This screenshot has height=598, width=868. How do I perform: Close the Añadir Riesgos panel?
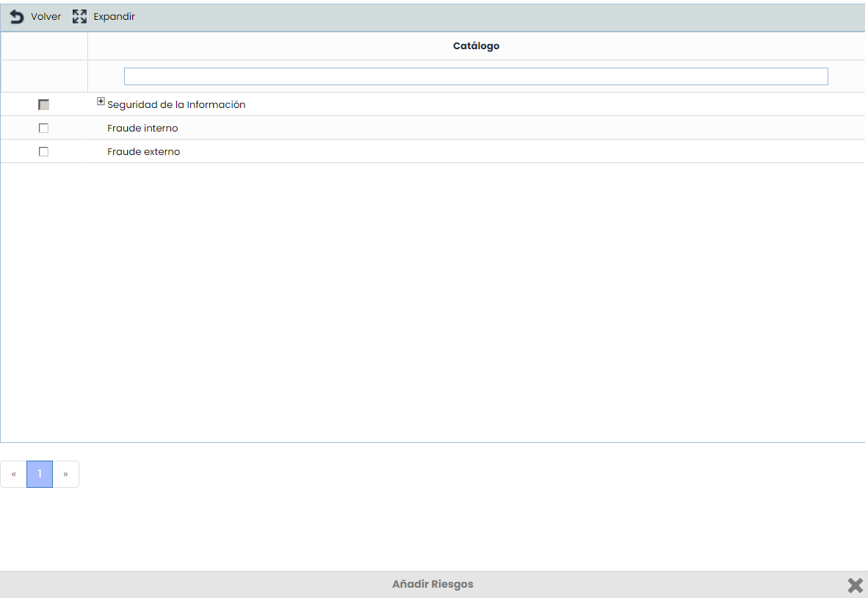click(855, 585)
